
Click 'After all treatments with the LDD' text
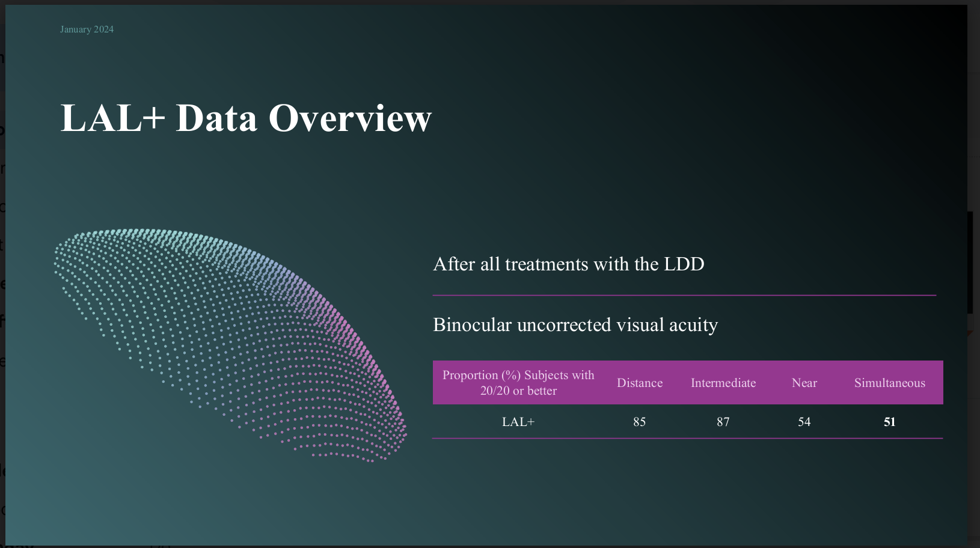pos(569,264)
